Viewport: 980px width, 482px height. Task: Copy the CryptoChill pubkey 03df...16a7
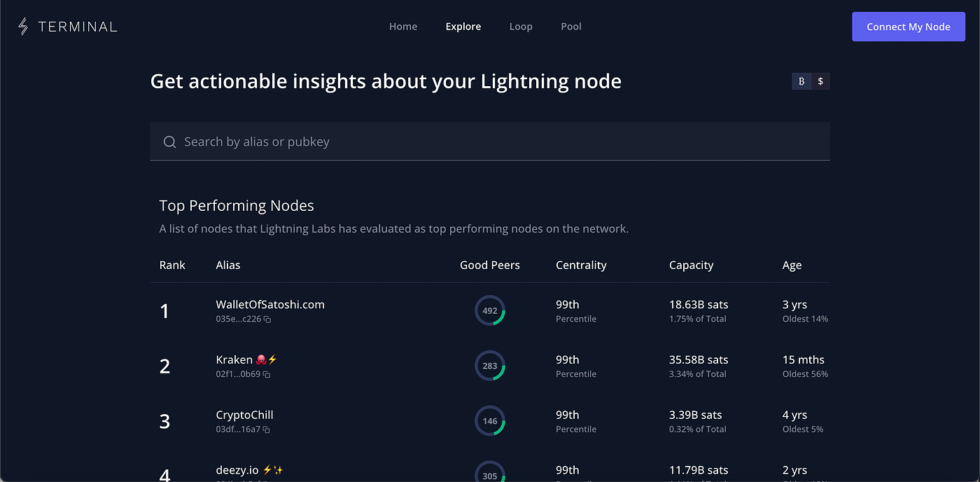click(x=267, y=430)
